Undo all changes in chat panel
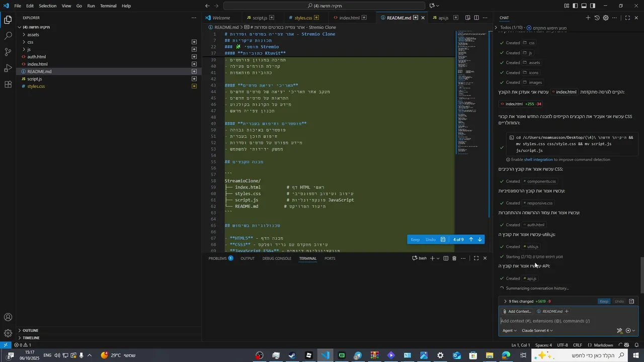This screenshot has width=644, height=362. 619,302
